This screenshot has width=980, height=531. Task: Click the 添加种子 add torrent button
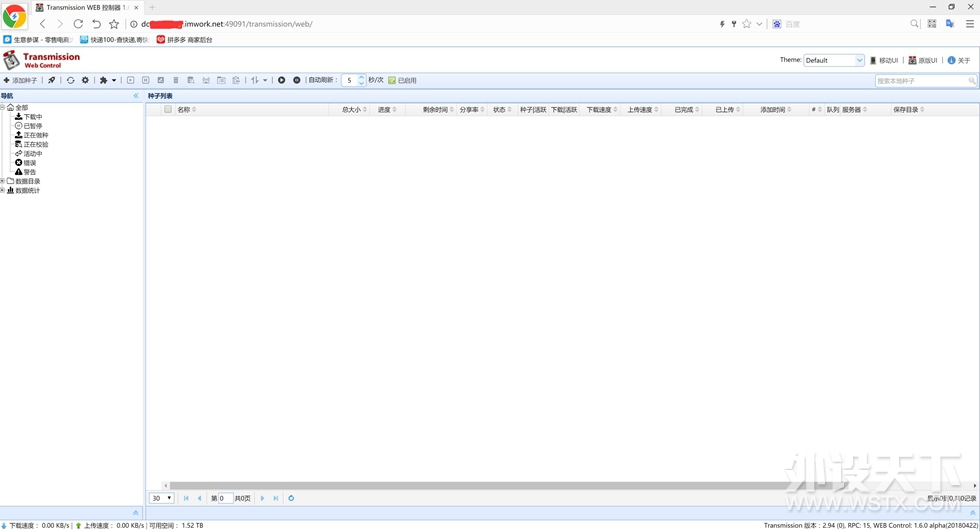[x=21, y=81]
